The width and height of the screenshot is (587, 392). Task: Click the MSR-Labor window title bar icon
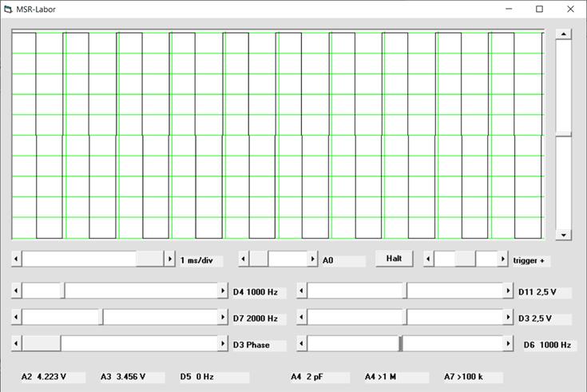tap(9, 9)
